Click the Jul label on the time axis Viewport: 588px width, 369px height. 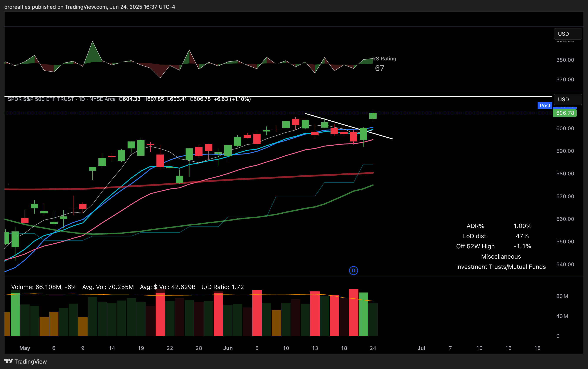(421, 348)
